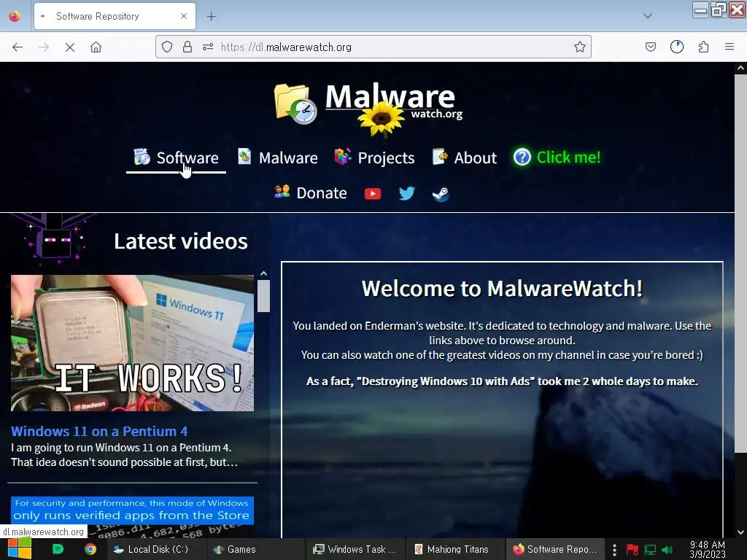The width and height of the screenshot is (747, 560).
Task: Click the Malware page icon in navigation
Action: 244,156
